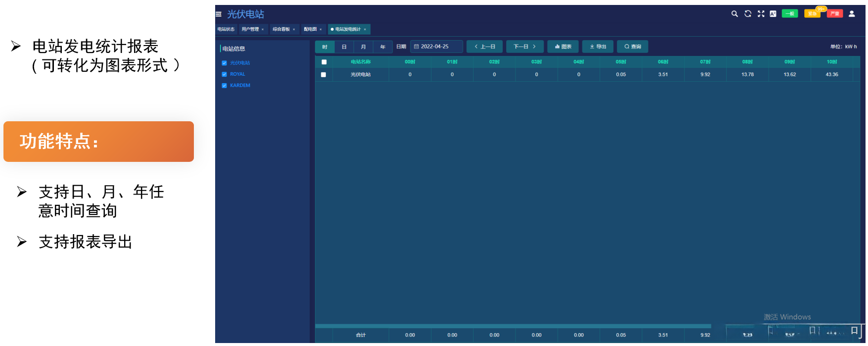
Task: Select the 时 hourly granularity button
Action: [x=325, y=47]
